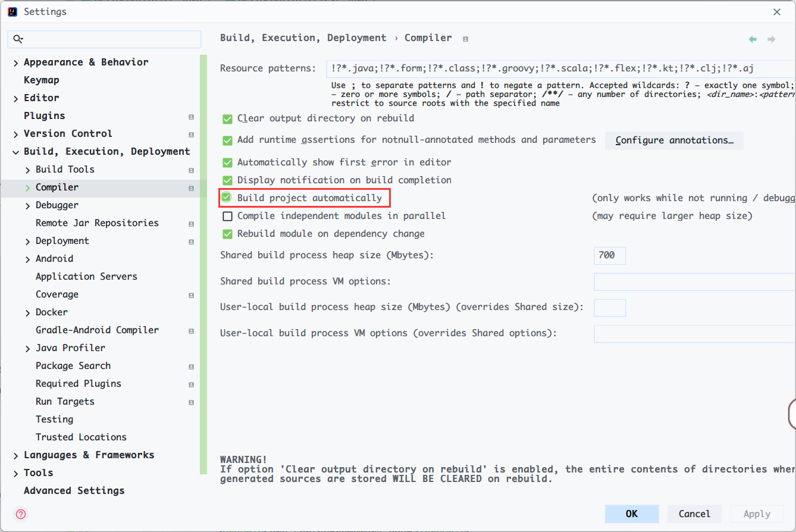The width and height of the screenshot is (796, 532).
Task: Toggle Build project automatically checkbox
Action: [x=227, y=198]
